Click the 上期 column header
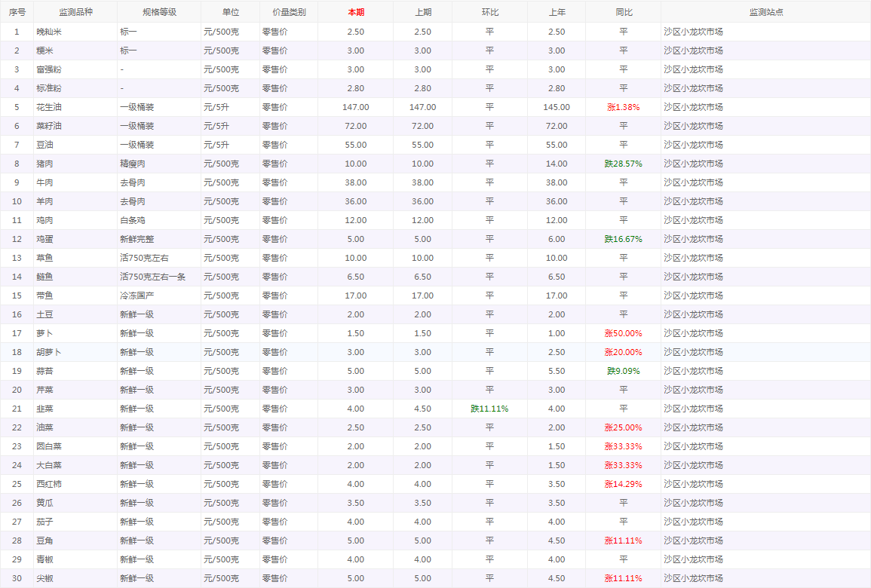 pos(423,12)
